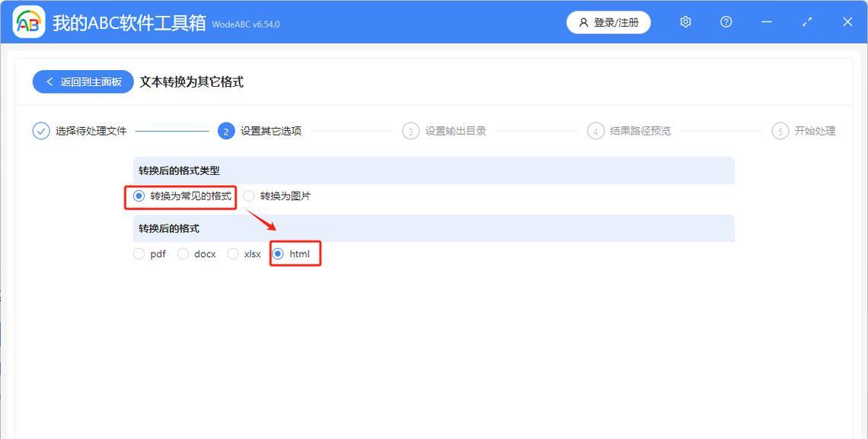Click the WodeABC v6.54.0 version text
Image resolution: width=868 pixels, height=439 pixels.
coord(246,25)
